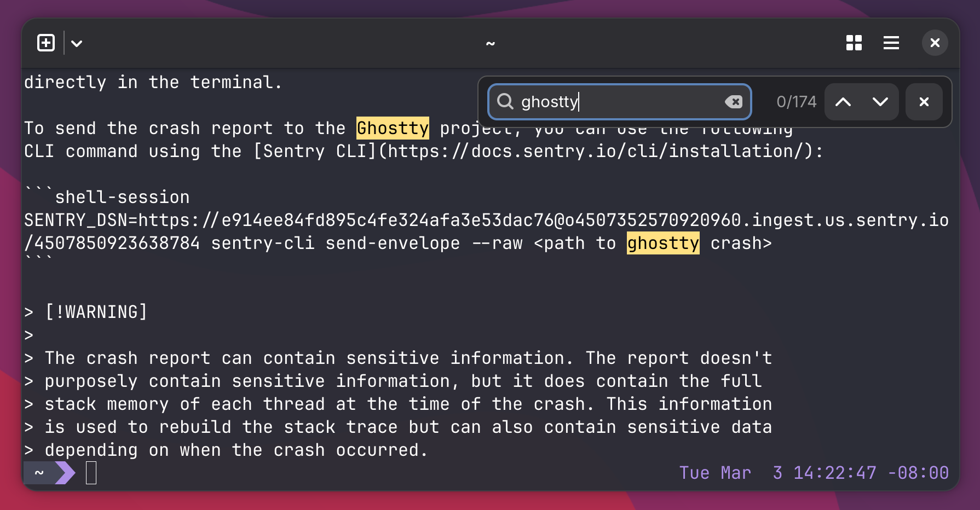Select the ghostty crash highlighted text
This screenshot has height=510, width=980.
tap(662, 243)
